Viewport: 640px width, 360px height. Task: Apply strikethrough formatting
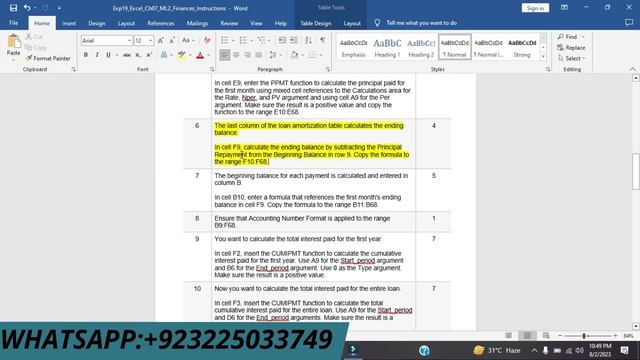click(x=127, y=55)
